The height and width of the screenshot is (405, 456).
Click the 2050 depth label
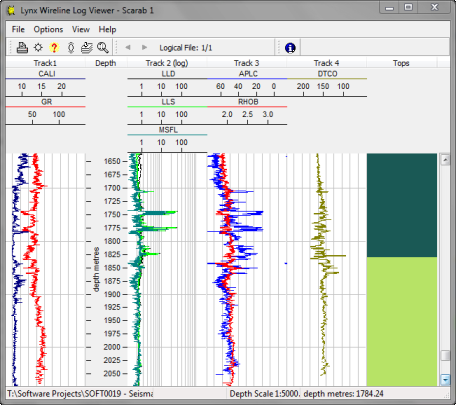(x=112, y=373)
